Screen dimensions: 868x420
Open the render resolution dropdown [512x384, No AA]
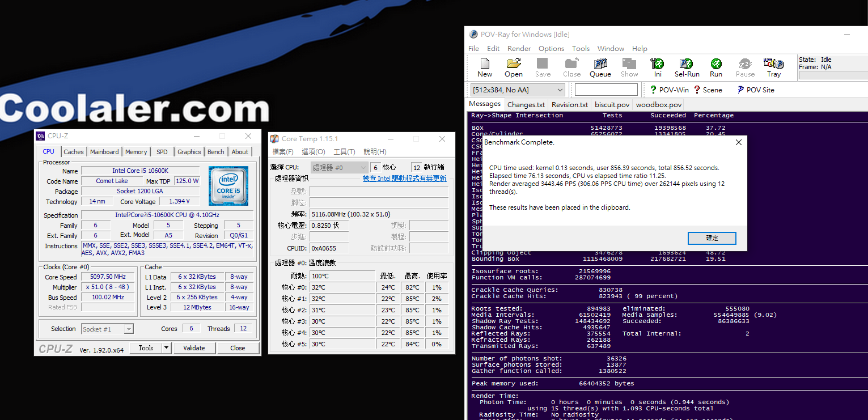(518, 90)
